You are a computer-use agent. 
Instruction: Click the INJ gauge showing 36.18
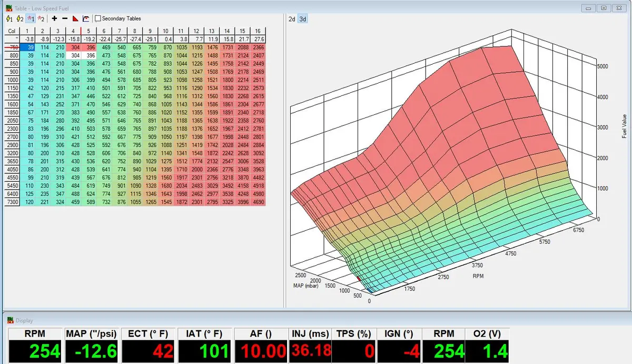coord(310,346)
